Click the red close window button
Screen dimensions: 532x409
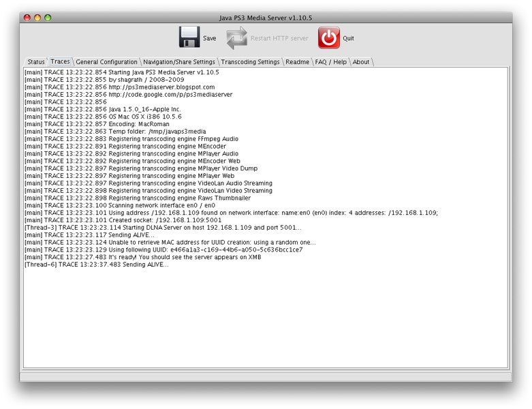27,18
